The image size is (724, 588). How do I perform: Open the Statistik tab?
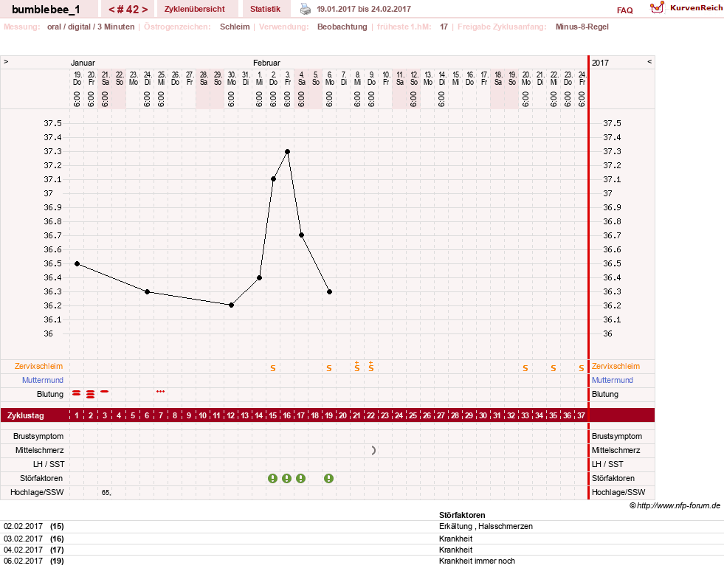point(265,10)
